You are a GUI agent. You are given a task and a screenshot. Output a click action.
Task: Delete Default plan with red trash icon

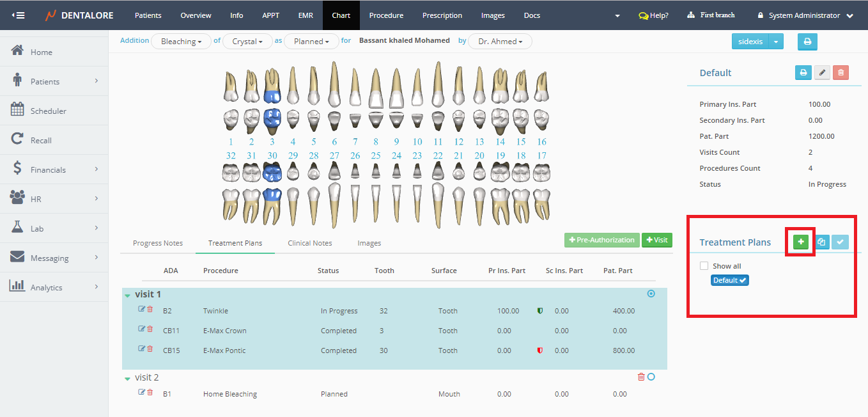[841, 73]
